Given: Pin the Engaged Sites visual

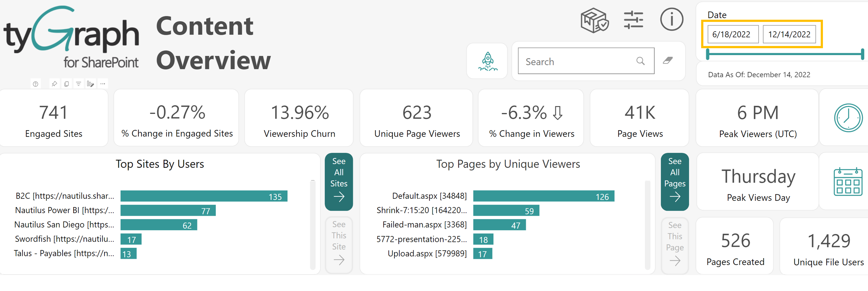Looking at the screenshot, I should point(54,84).
